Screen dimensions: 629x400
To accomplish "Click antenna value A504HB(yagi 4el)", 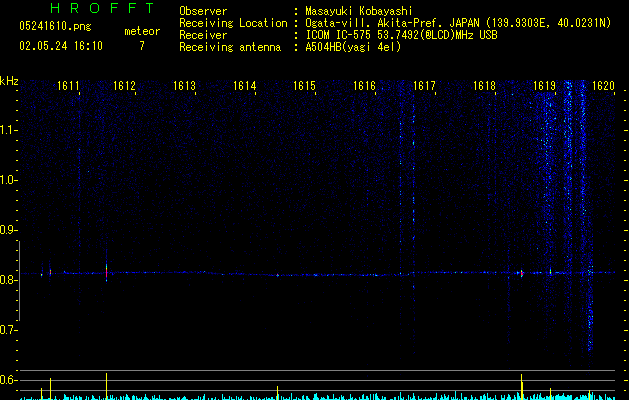I will (353, 47).
